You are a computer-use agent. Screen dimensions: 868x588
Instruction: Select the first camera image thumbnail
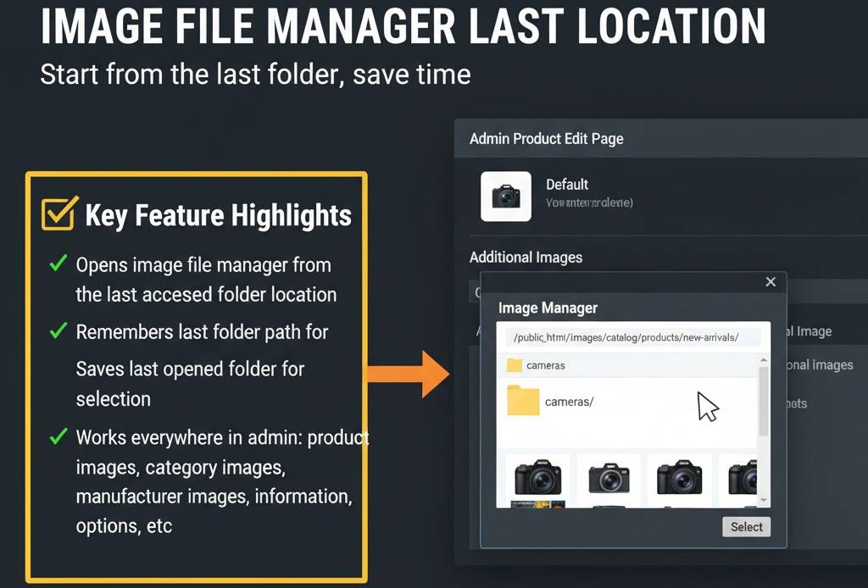(537, 478)
